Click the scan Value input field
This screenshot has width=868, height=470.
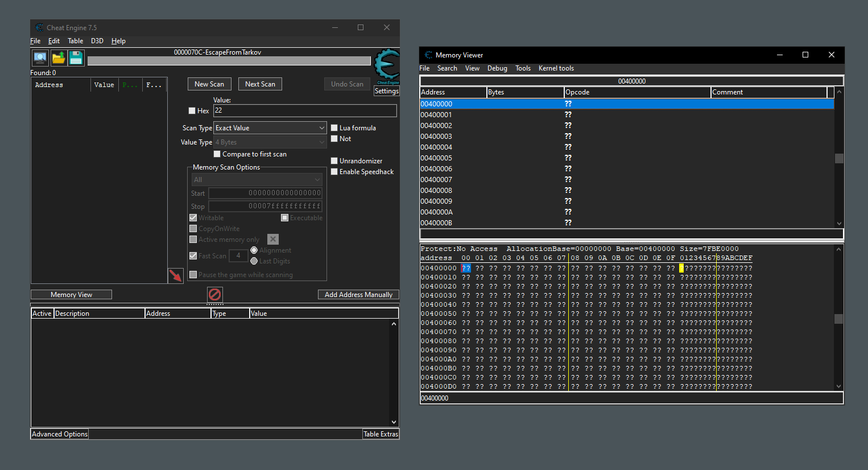tap(305, 111)
